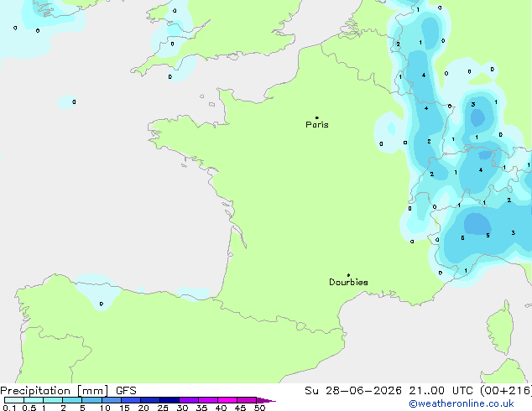Click the Dourbies city marker dot
The width and height of the screenshot is (532, 411).
[348, 275]
